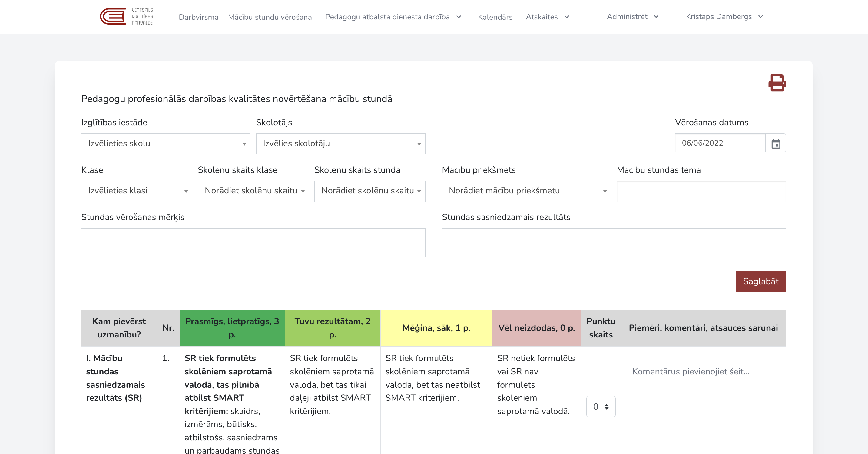This screenshot has width=868, height=454.
Task: Select student count under Skolēnu skaits stundā
Action: [369, 191]
